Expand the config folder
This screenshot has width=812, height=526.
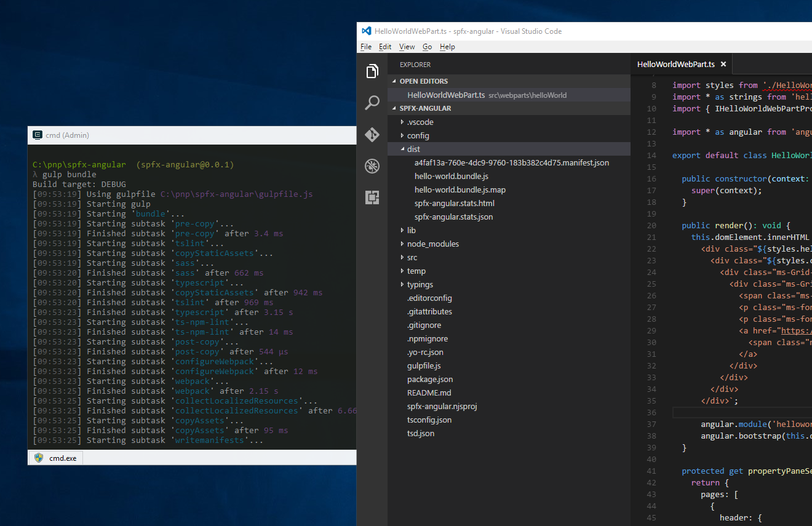[x=509, y=135]
